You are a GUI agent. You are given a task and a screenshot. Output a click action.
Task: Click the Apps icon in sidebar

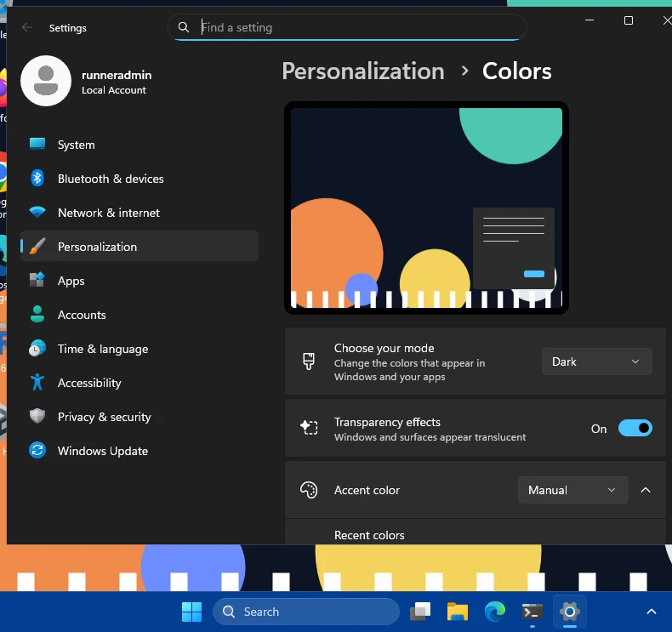pyautogui.click(x=37, y=280)
